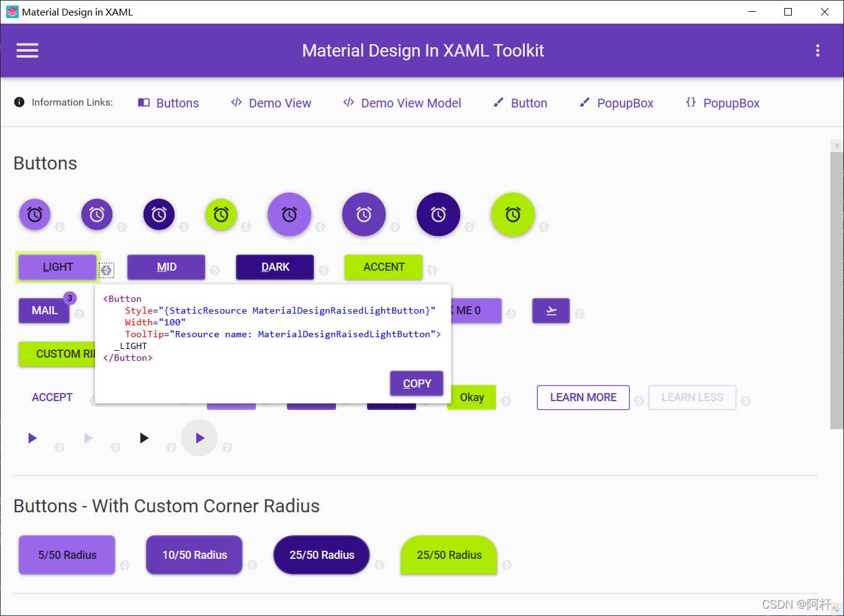The width and height of the screenshot is (844, 616).
Task: Click the Buttons - With Custom Corner Radius heading
Action: [x=166, y=506]
